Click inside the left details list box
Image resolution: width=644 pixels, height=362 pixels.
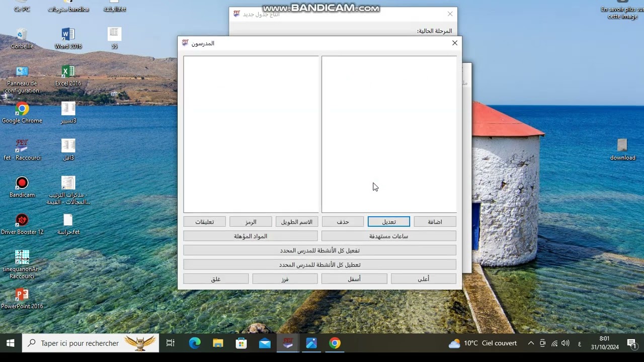251,134
